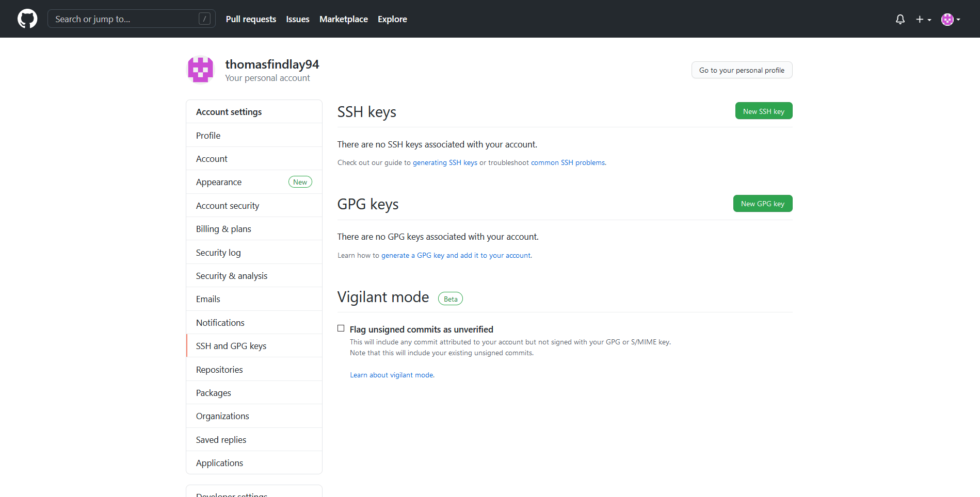The height and width of the screenshot is (497, 980).
Task: Click the New GPG key button
Action: coord(763,204)
